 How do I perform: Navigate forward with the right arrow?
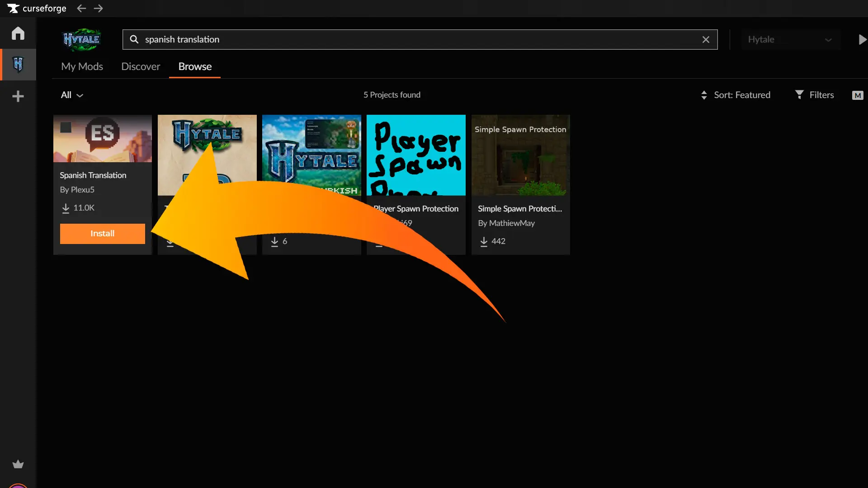(x=99, y=8)
